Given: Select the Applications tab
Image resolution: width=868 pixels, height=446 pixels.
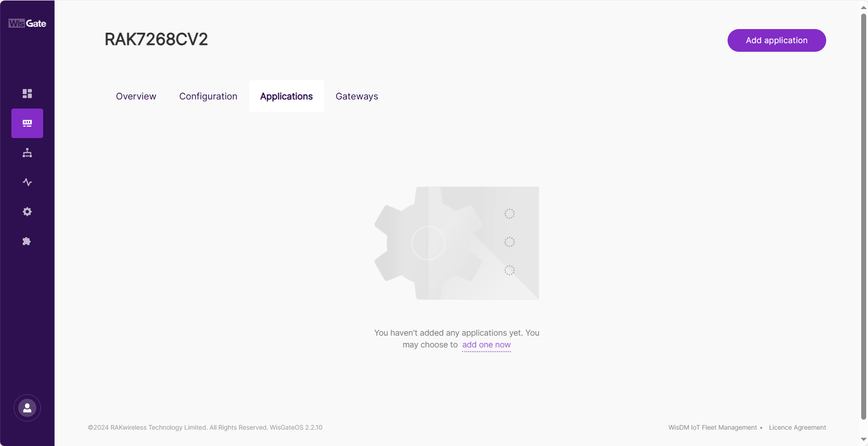Looking at the screenshot, I should [286, 96].
